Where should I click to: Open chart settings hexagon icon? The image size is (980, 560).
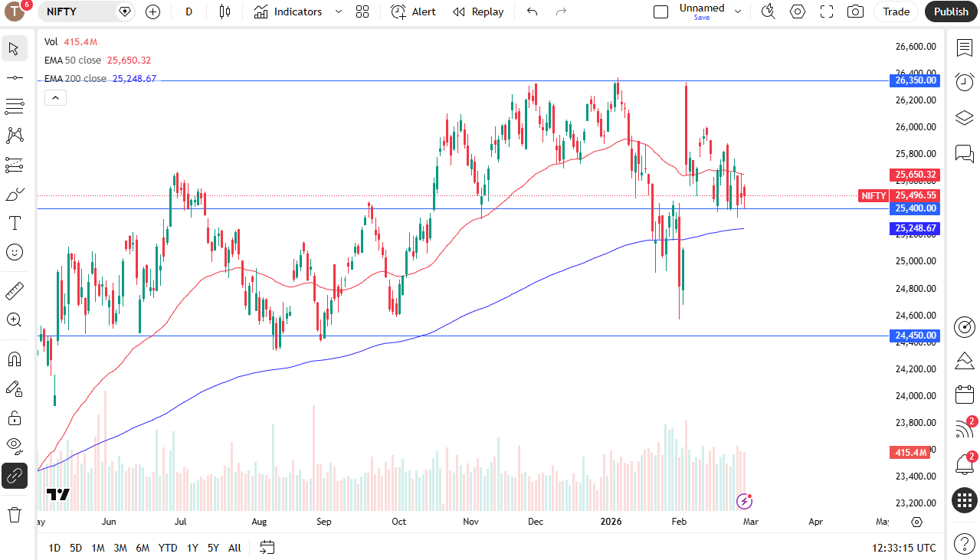(x=798, y=11)
